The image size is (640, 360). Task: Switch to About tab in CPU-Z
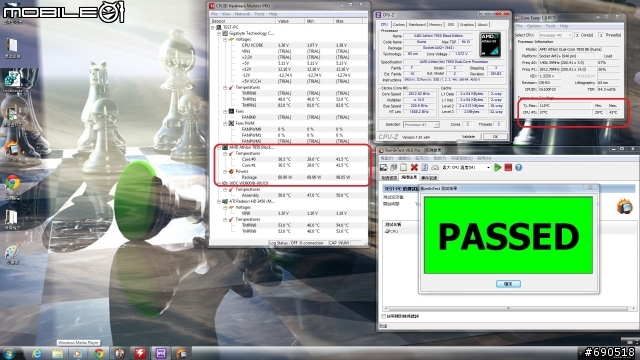[482, 25]
